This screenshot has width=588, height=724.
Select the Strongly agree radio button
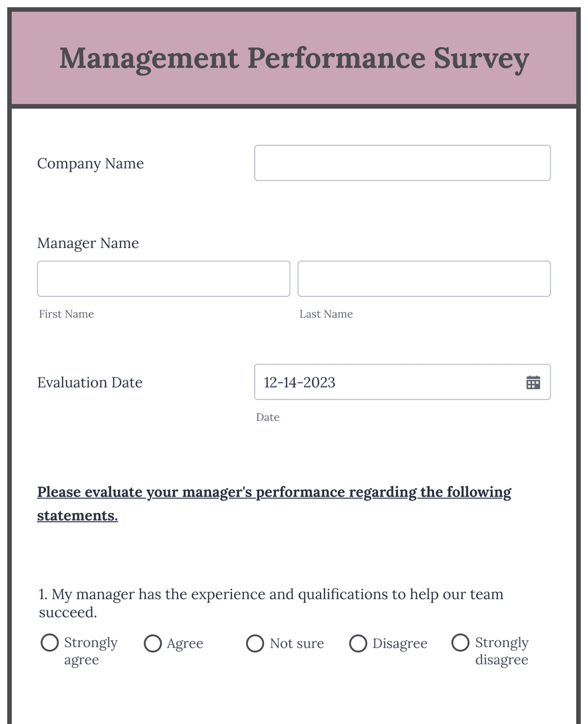[x=50, y=643]
